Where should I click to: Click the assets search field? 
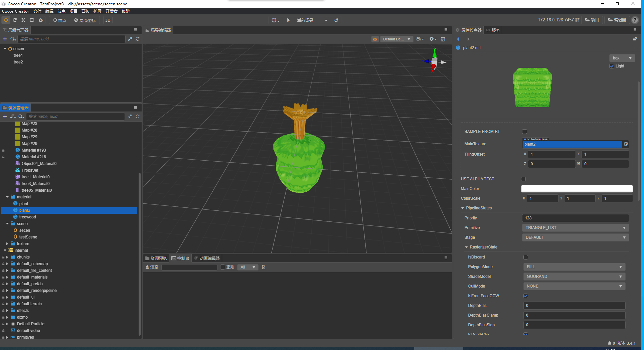click(x=75, y=117)
